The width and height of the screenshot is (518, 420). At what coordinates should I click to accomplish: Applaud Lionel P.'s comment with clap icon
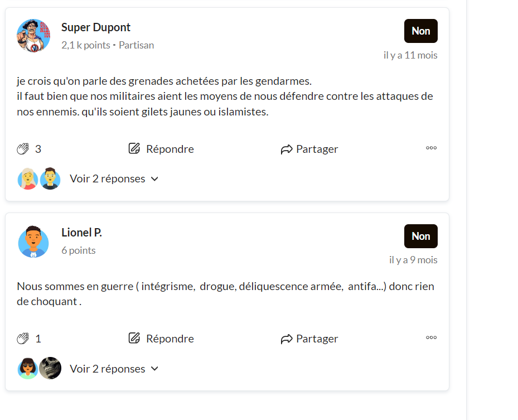23,339
